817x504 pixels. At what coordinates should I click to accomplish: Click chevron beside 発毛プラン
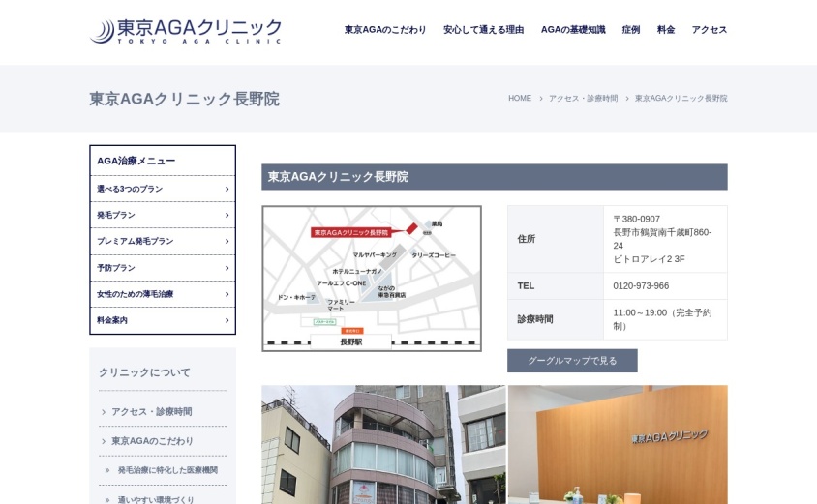click(227, 215)
